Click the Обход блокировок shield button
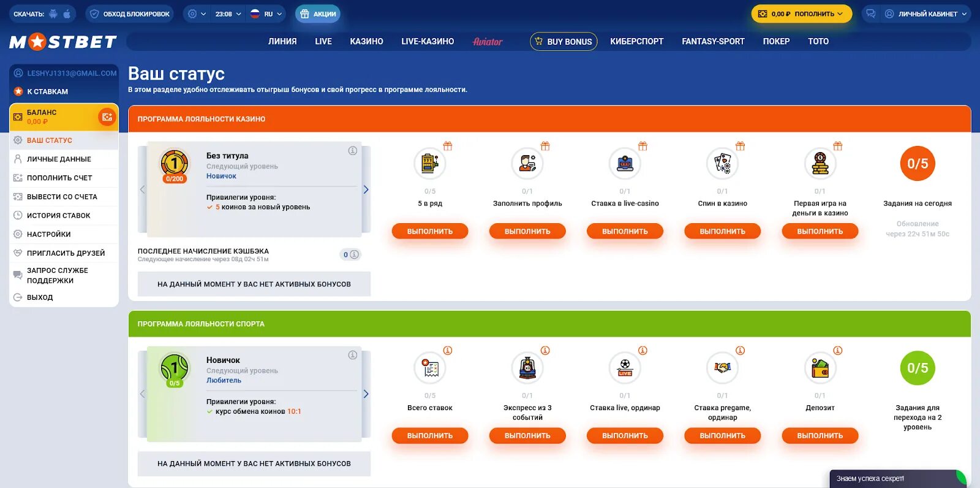The width and height of the screenshot is (980, 488). click(x=129, y=13)
